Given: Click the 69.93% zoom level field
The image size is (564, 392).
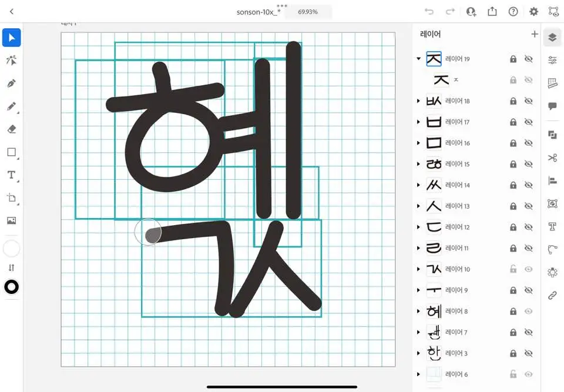Looking at the screenshot, I should pyautogui.click(x=308, y=12).
